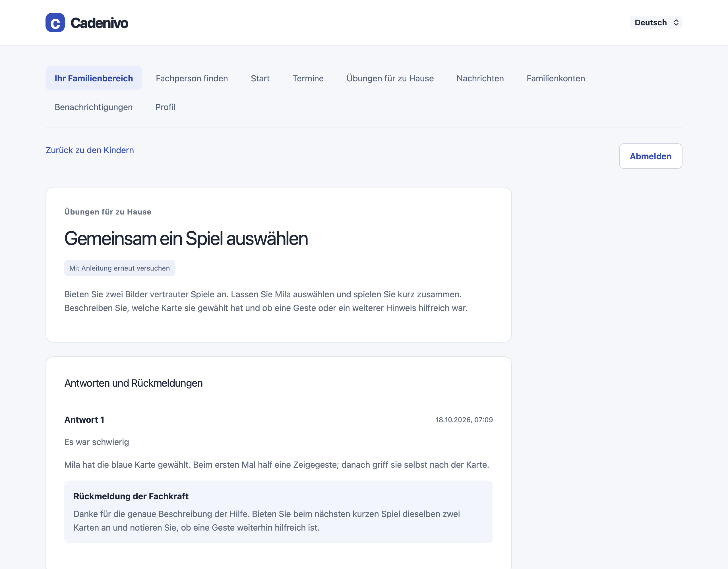Click the Cadenivo logo icon
Viewport: 728px width, 569px height.
point(55,22)
